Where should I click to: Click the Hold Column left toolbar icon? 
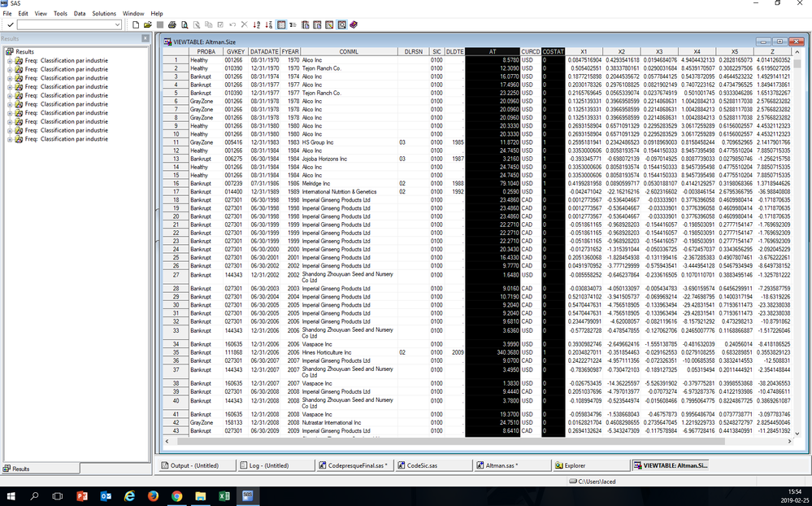tap(305, 25)
